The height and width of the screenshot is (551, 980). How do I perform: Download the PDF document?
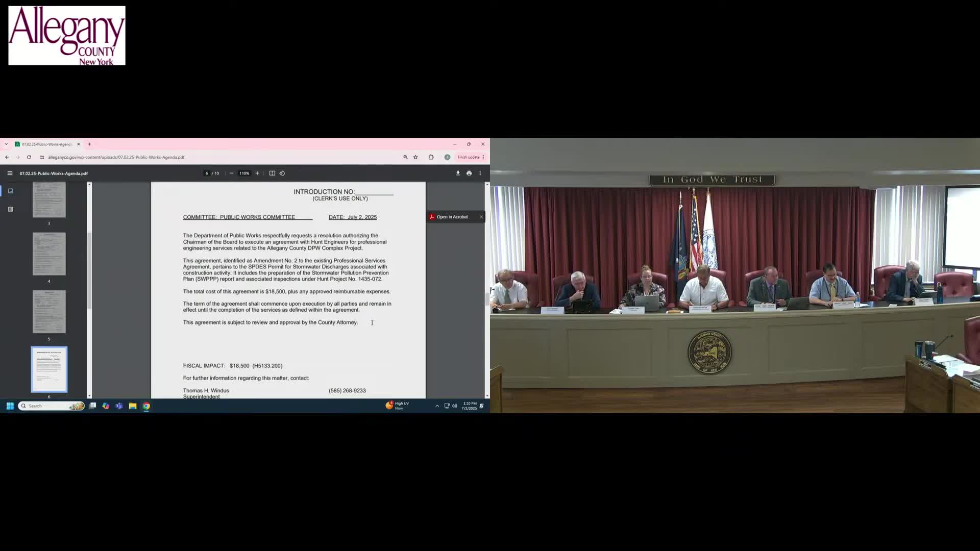(458, 173)
